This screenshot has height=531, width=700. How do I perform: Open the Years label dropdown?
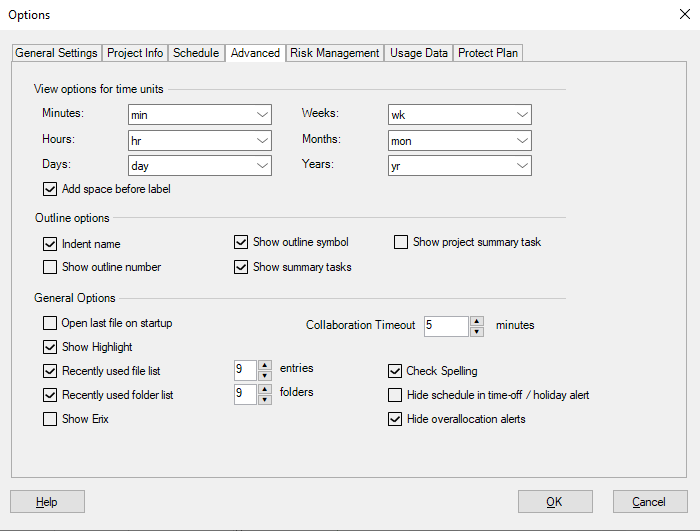click(521, 165)
